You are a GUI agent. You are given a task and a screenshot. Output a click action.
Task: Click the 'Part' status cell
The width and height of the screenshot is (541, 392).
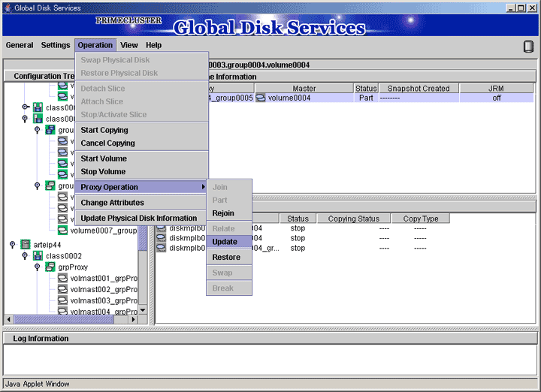point(366,98)
